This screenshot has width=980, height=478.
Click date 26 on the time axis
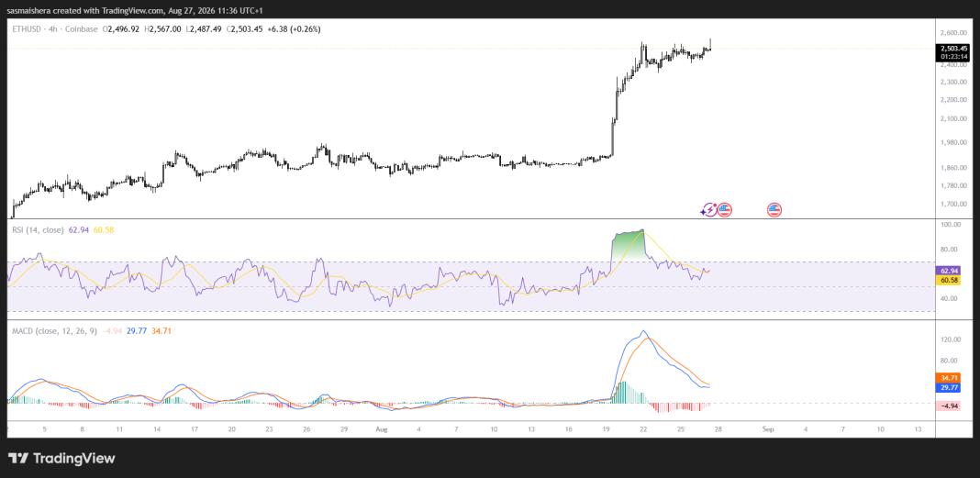pos(306,430)
